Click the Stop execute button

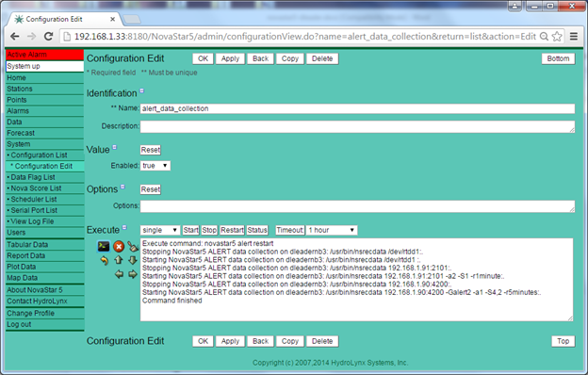tap(209, 230)
